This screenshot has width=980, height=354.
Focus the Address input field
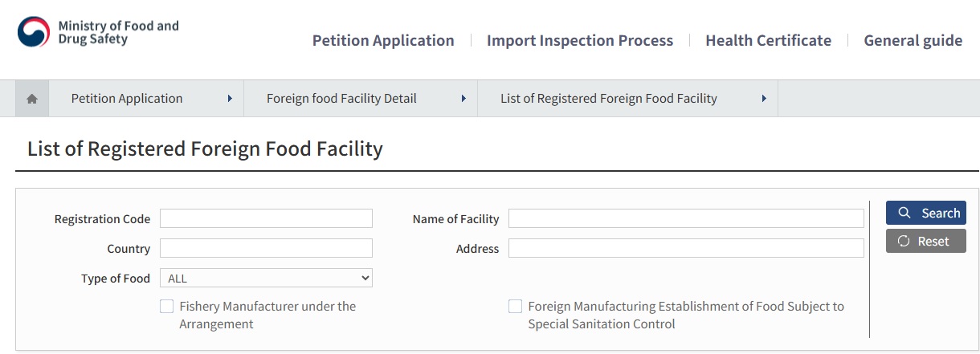tap(686, 248)
